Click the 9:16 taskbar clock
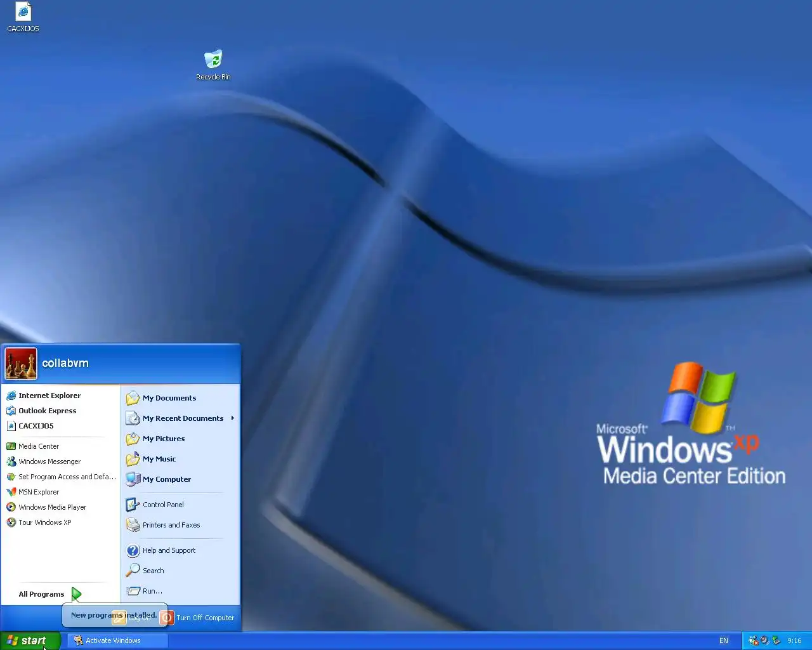This screenshot has width=812, height=650. (x=794, y=640)
